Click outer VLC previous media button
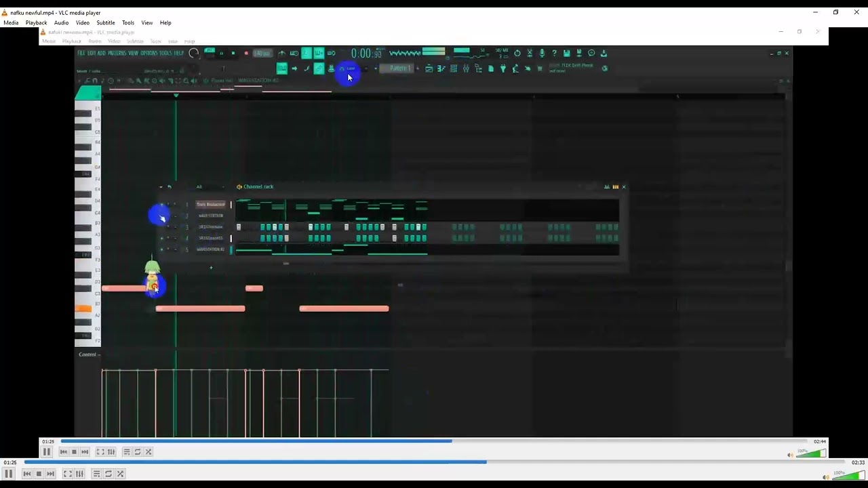The height and width of the screenshot is (488, 868). 27,474
